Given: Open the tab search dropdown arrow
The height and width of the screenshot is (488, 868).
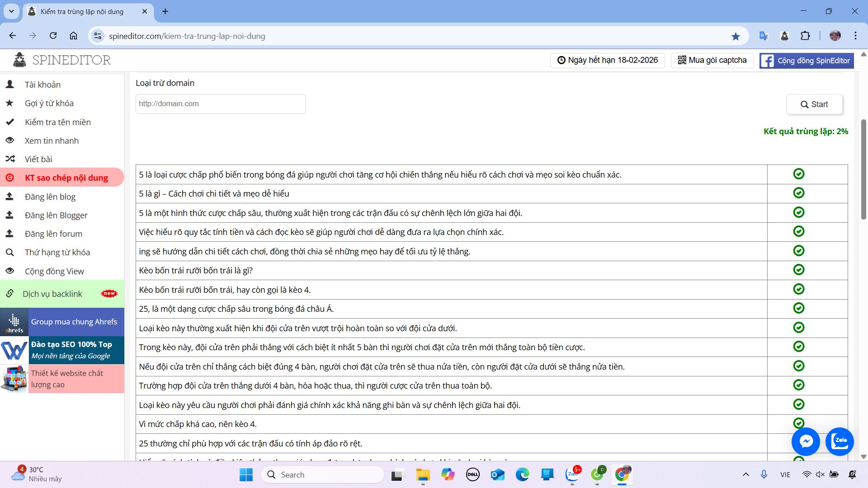Looking at the screenshot, I should click(x=11, y=11).
